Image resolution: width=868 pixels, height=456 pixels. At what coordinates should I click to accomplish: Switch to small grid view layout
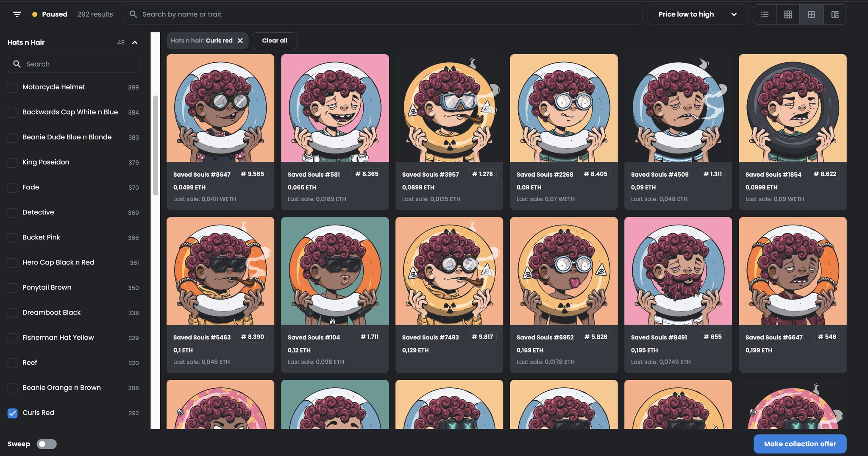[788, 14]
